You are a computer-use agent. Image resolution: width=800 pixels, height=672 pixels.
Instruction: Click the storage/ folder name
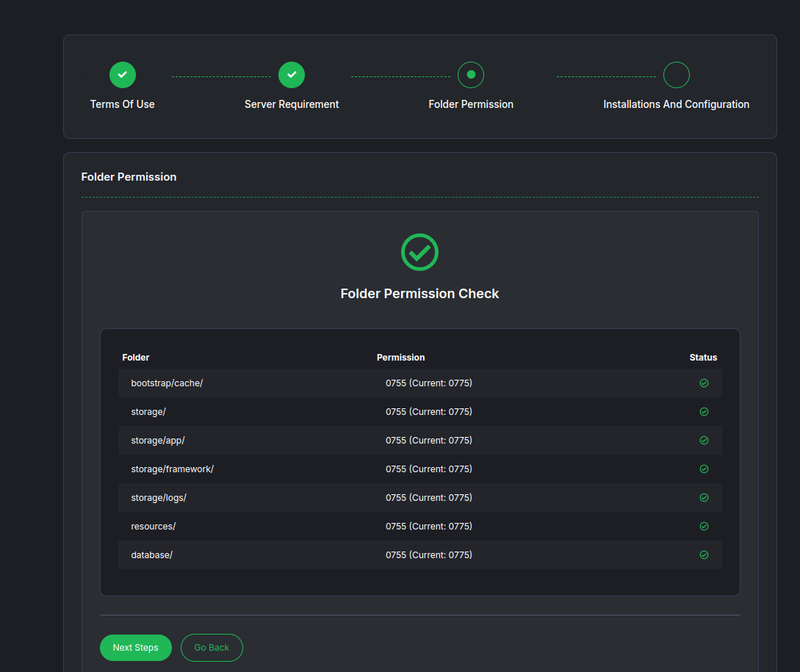click(x=148, y=412)
